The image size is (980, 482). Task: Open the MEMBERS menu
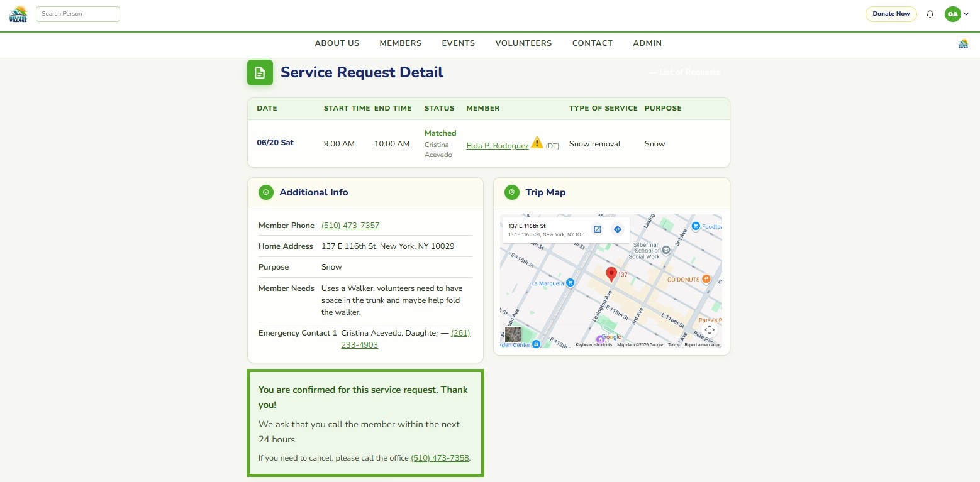[x=401, y=43]
